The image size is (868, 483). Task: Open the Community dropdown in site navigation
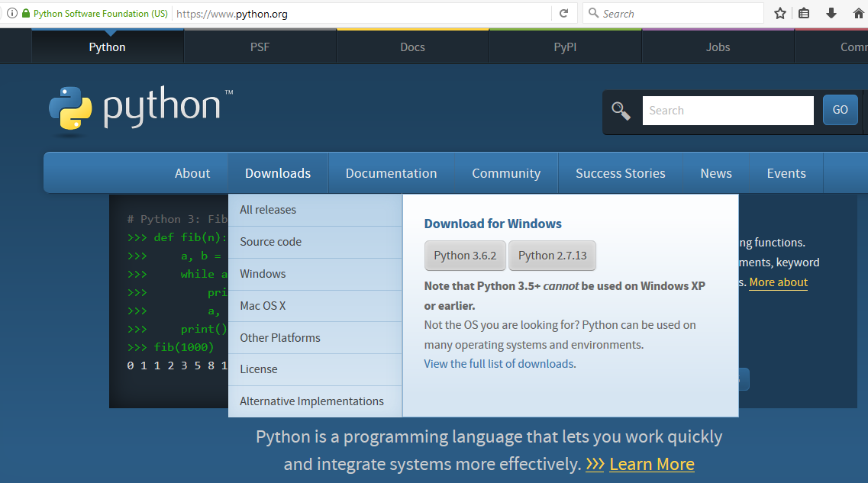[505, 172]
